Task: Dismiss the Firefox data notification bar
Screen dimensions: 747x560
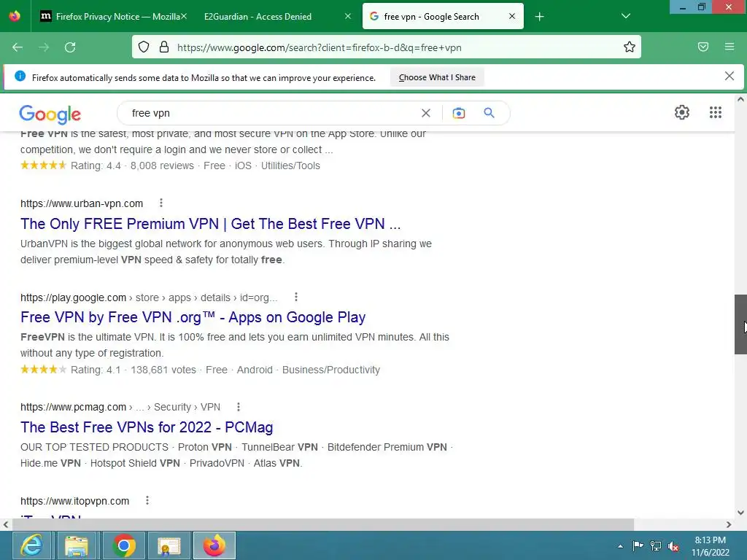Action: click(729, 76)
